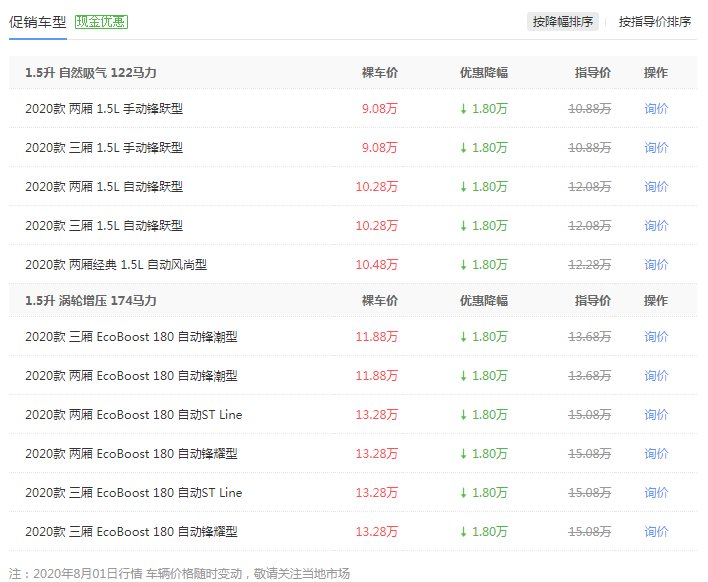This screenshot has width=708, height=582.
Task: Click 11.88万 price of 三厢 EcoBoost 自动锋潮型
Action: (x=377, y=336)
